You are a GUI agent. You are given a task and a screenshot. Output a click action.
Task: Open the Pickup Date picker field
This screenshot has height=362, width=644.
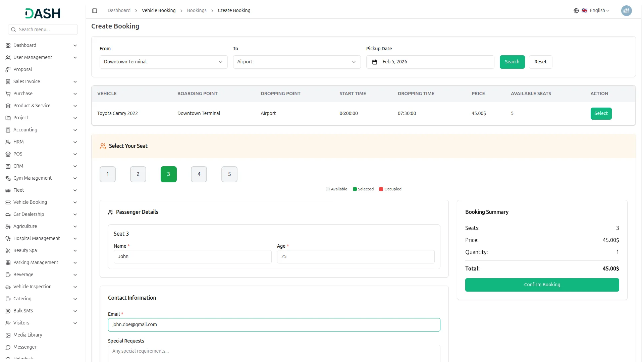(430, 62)
